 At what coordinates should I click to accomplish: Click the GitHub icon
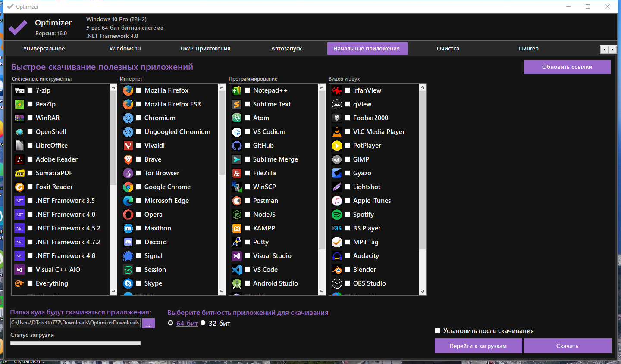click(237, 146)
